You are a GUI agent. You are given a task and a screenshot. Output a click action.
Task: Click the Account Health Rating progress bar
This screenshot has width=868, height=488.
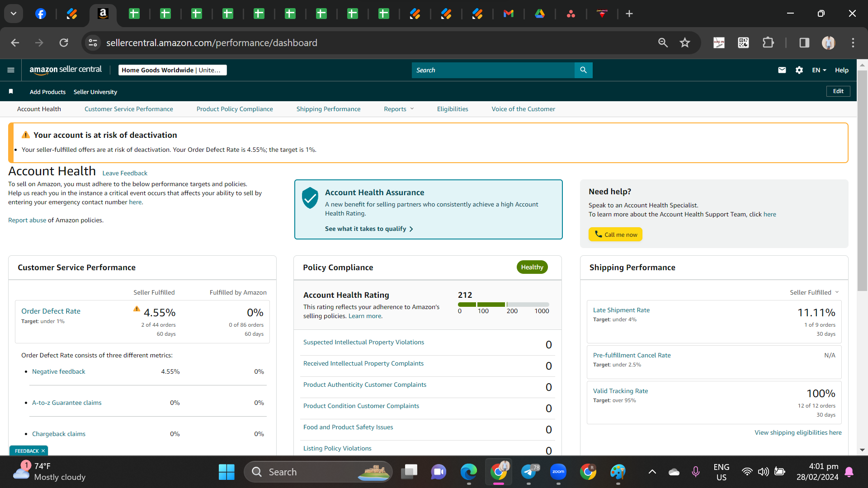[x=504, y=305]
